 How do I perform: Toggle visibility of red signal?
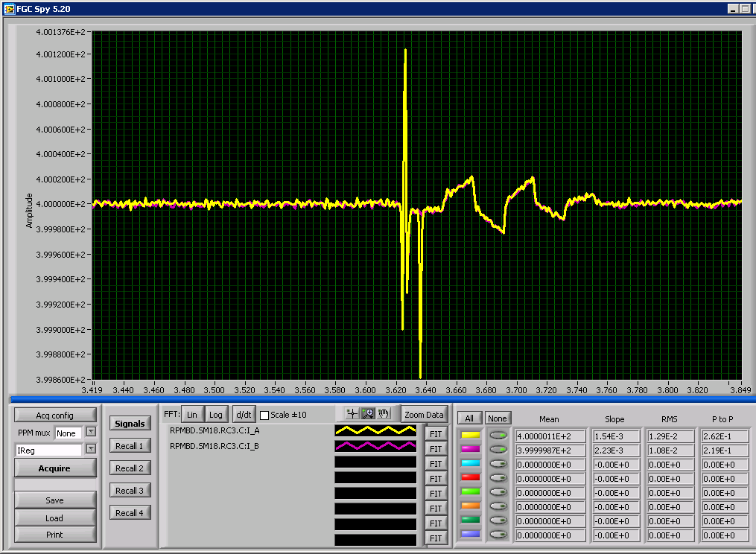click(x=498, y=478)
